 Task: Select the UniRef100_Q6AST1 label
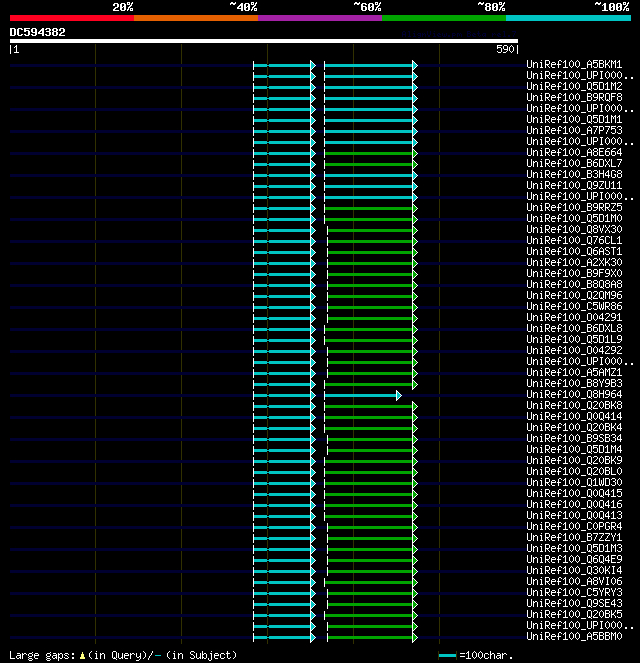(x=574, y=251)
